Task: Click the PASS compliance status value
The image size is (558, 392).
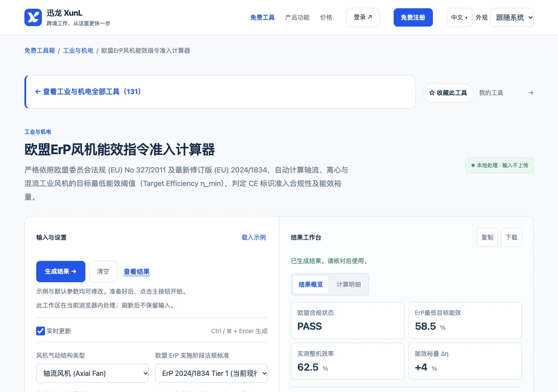Action: 310,326
